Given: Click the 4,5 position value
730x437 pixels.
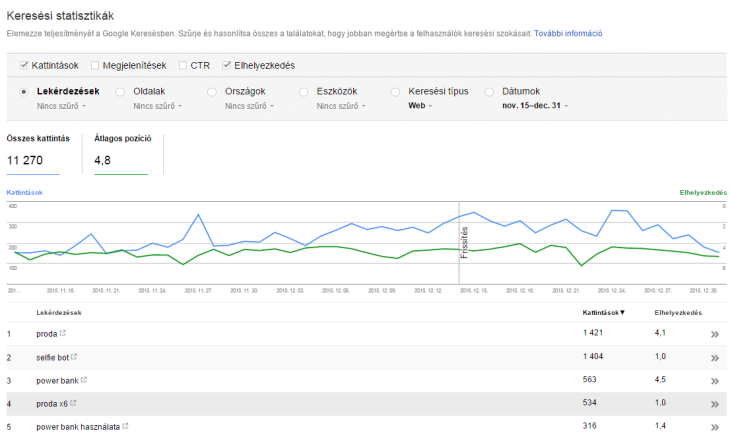Looking at the screenshot, I should point(660,379).
